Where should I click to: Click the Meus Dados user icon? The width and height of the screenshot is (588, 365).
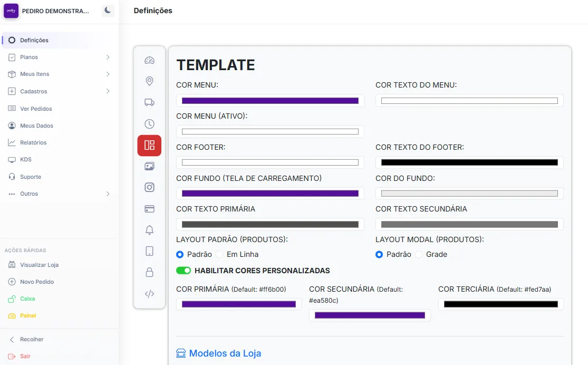[x=12, y=126]
